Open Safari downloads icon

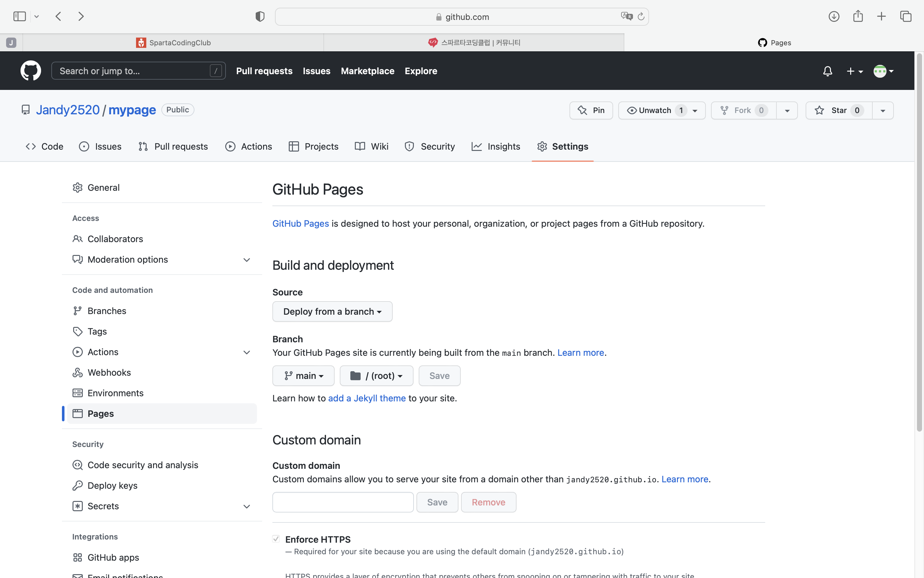pos(834,16)
